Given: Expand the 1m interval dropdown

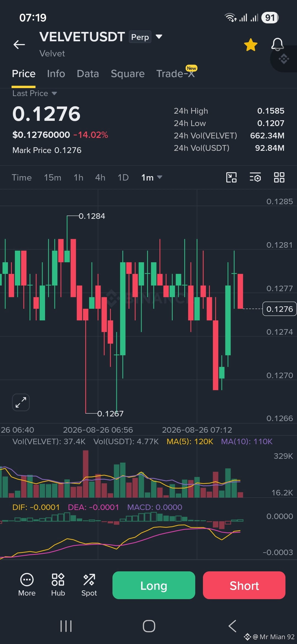Looking at the screenshot, I should [152, 178].
